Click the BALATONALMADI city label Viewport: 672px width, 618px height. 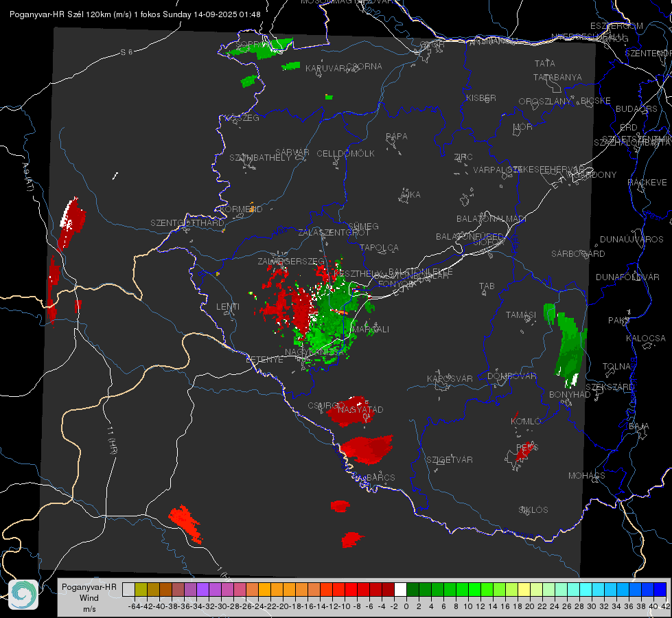pos(491,219)
